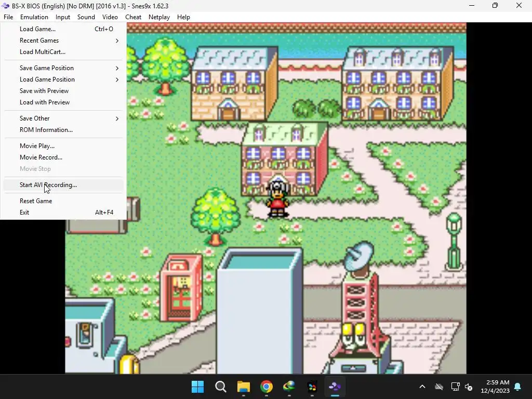Open taskbar Search
The width and height of the screenshot is (532, 399).
(x=220, y=387)
